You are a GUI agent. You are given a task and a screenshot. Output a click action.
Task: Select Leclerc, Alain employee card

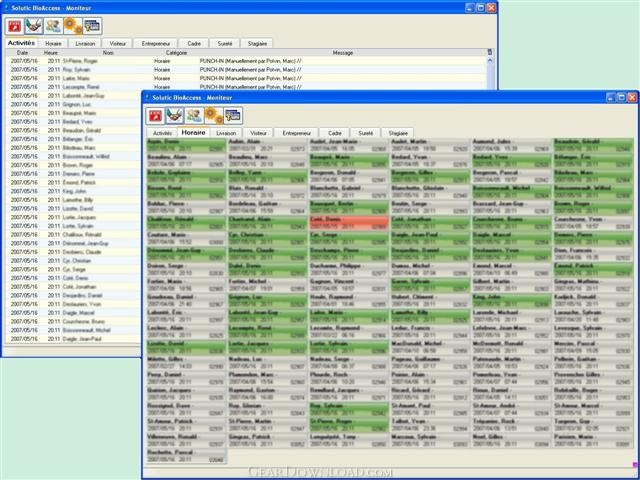pyautogui.click(x=186, y=332)
